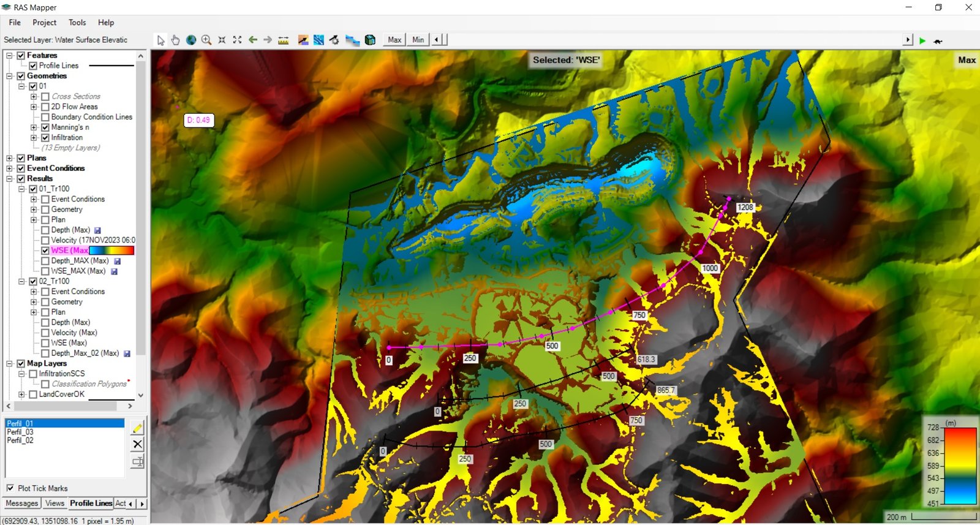
Task: Click the Min toolbar button
Action: (418, 40)
